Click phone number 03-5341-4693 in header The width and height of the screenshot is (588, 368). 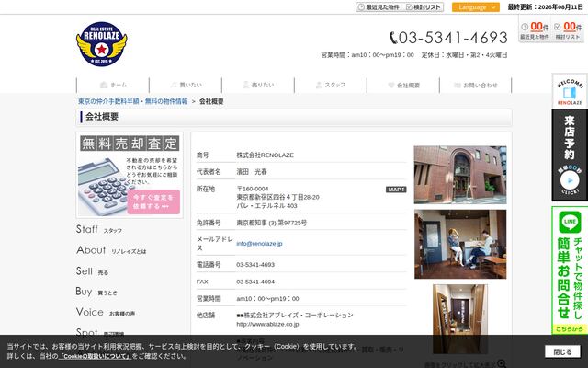pyautogui.click(x=448, y=38)
